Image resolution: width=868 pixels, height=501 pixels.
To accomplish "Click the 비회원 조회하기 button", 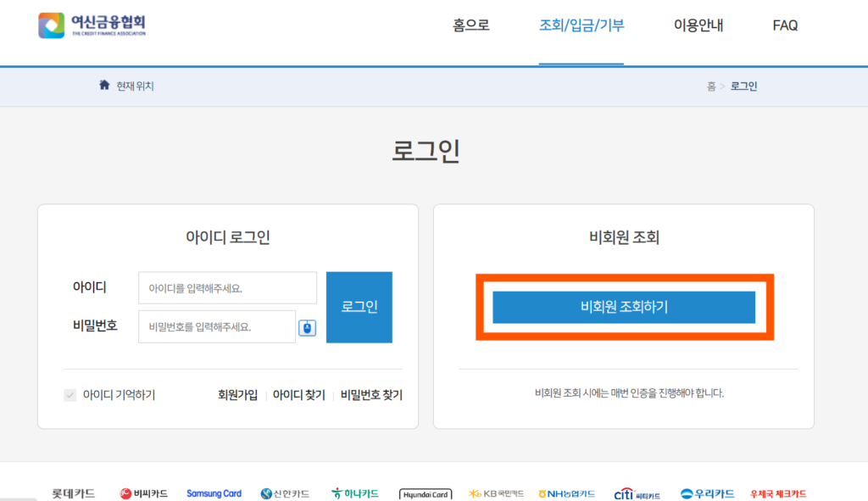I will point(624,307).
